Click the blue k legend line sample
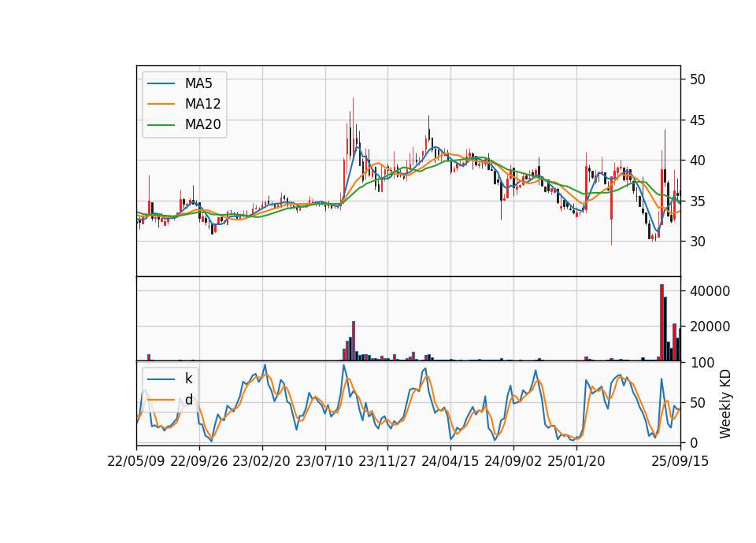Image resolution: width=756 pixels, height=543 pixels. [x=161, y=379]
